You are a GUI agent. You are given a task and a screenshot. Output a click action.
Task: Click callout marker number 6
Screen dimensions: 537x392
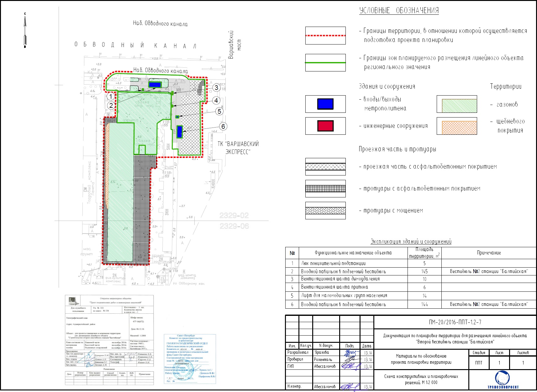[223, 126]
